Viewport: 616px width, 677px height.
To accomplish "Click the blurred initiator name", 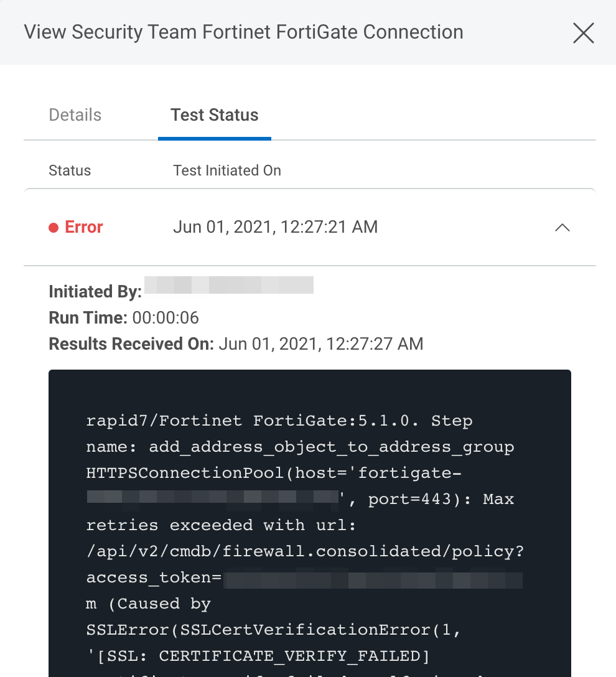I will pyautogui.click(x=229, y=286).
